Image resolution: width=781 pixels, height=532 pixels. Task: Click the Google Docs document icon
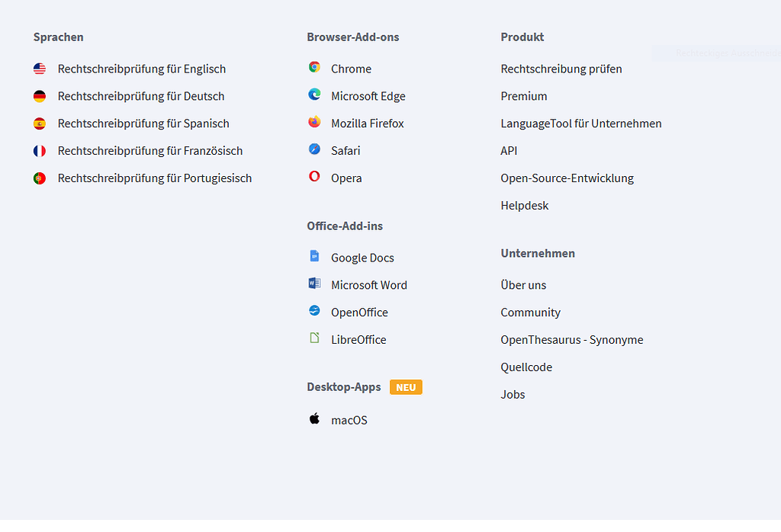click(x=314, y=256)
